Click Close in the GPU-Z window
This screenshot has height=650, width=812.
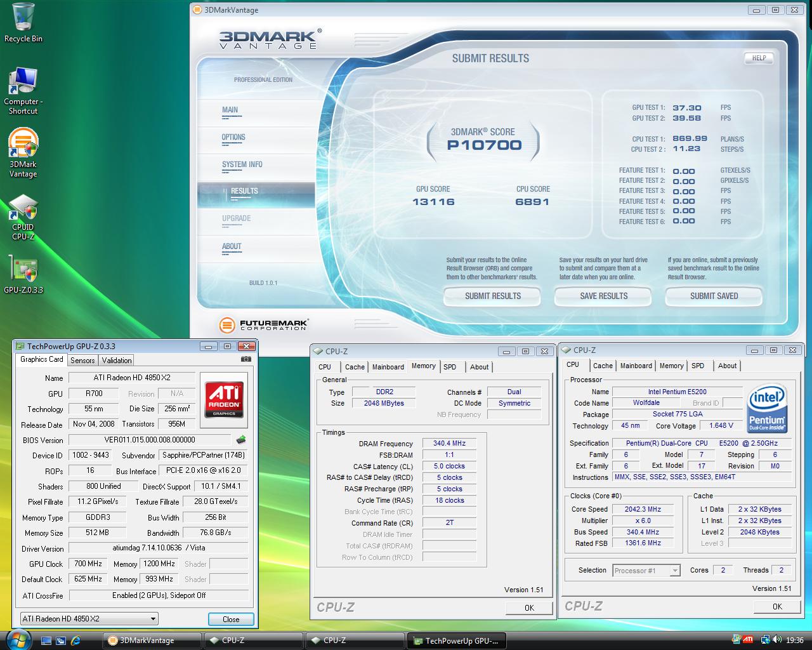231,620
